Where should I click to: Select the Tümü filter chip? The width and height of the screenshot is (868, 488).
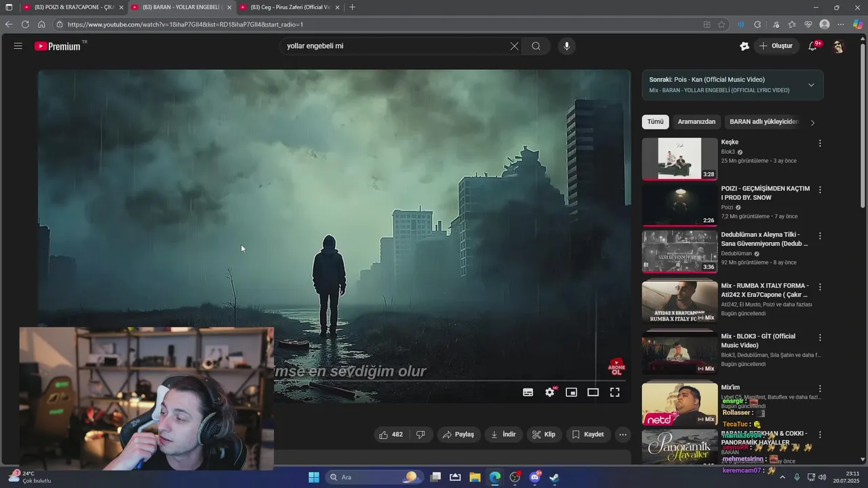pyautogui.click(x=655, y=122)
